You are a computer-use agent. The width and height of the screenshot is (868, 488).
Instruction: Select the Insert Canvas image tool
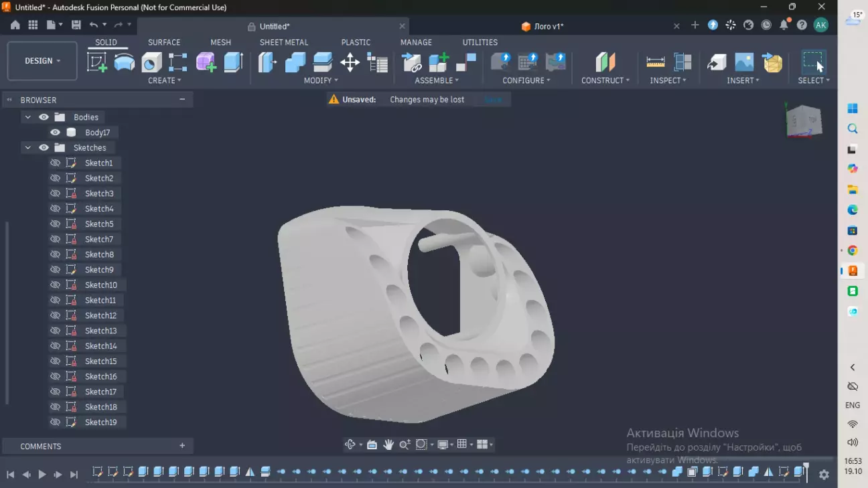[744, 62]
